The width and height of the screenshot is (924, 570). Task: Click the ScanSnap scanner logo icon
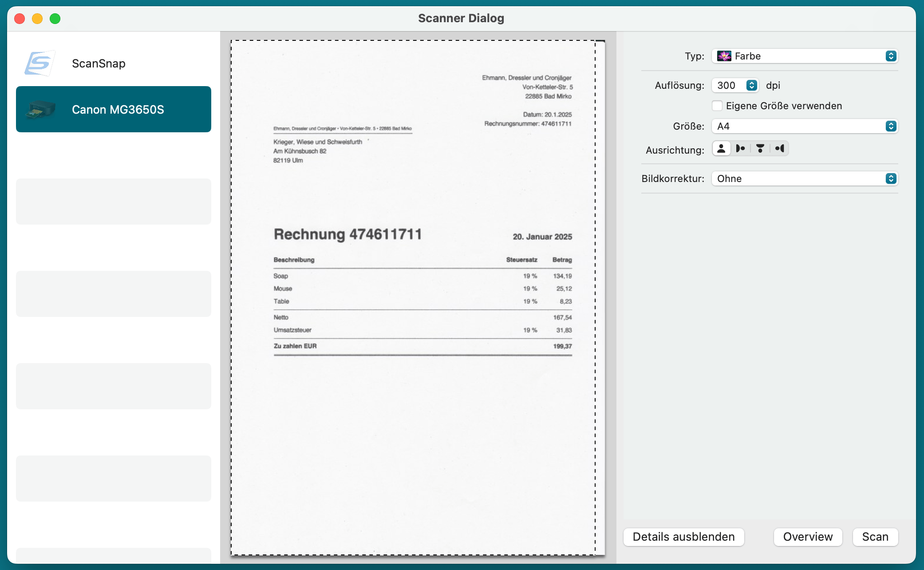(x=39, y=63)
